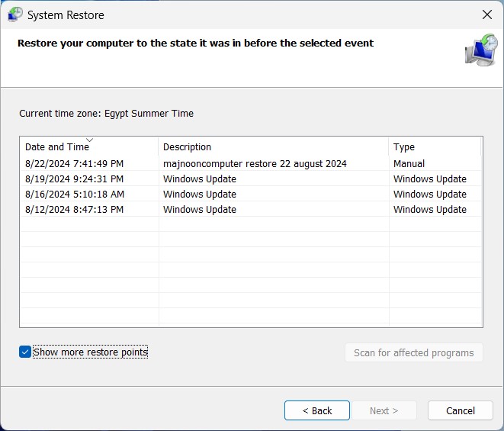The image size is (504, 431).
Task: Click Scan for affected programs button
Action: click(x=413, y=352)
